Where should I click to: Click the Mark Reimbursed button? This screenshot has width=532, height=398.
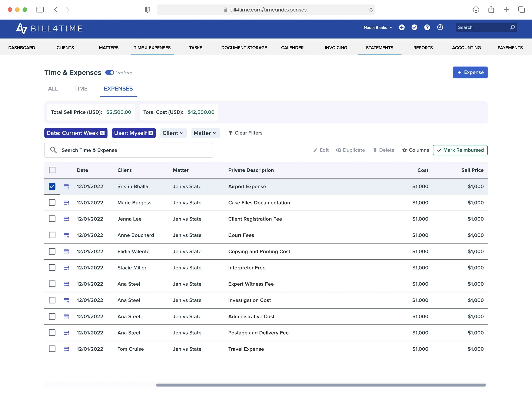point(460,150)
